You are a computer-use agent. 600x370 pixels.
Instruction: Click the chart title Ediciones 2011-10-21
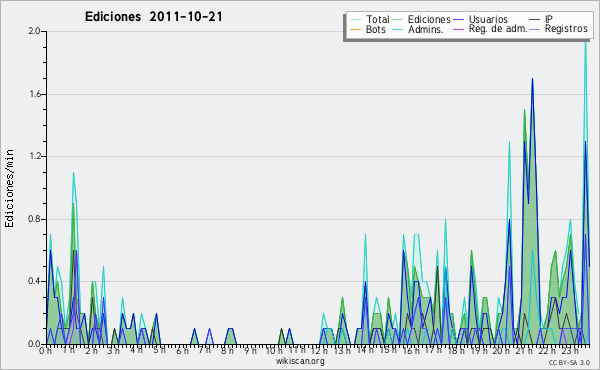click(153, 17)
